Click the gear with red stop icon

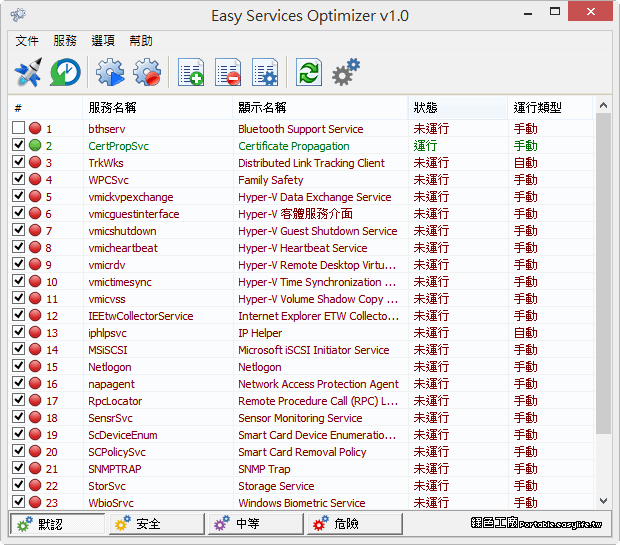pos(147,72)
